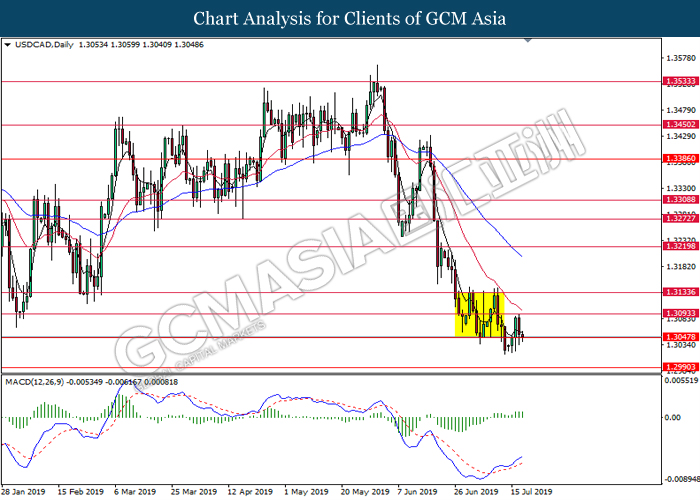Select the 1.29903 support level label
Viewport: 700px width, 500px height.
click(680, 367)
